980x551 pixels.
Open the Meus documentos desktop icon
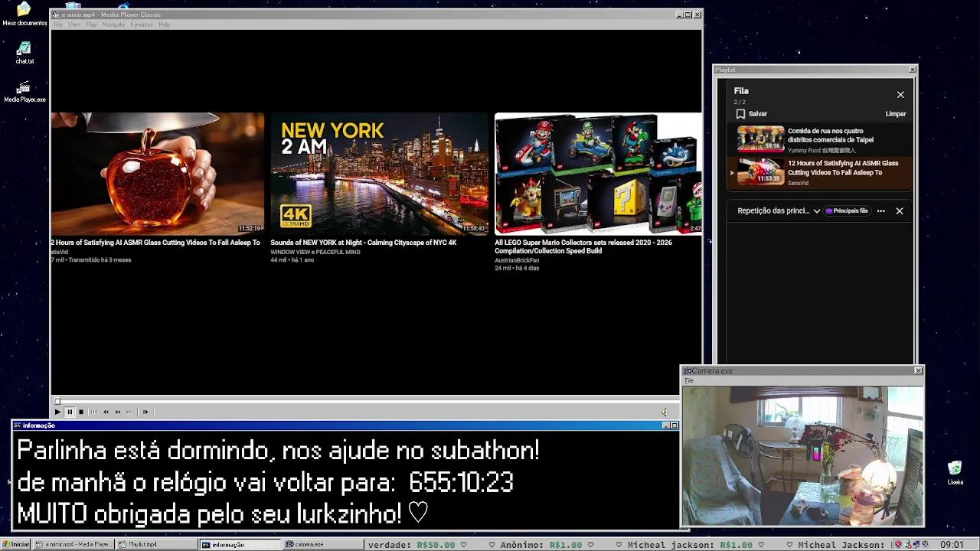(x=24, y=14)
